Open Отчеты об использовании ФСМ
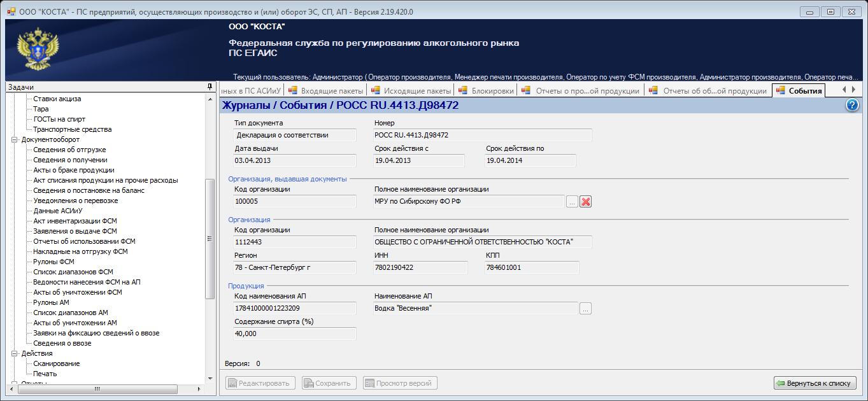The width and height of the screenshot is (868, 401). (84, 241)
